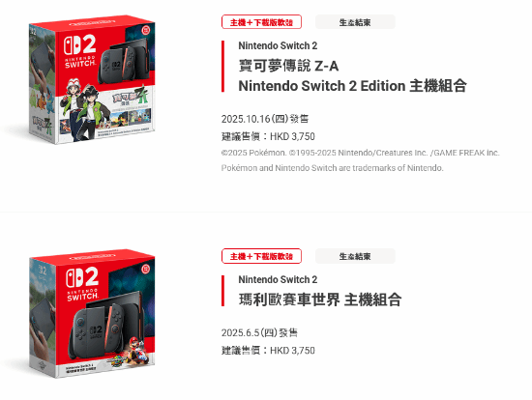The width and height of the screenshot is (532, 400).
Task: Click the two trainer characters on the Pokémon box
Action: (x=86, y=109)
